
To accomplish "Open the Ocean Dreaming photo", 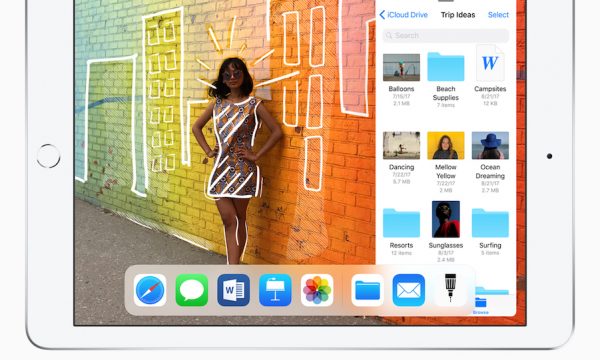I will pyautogui.click(x=490, y=145).
